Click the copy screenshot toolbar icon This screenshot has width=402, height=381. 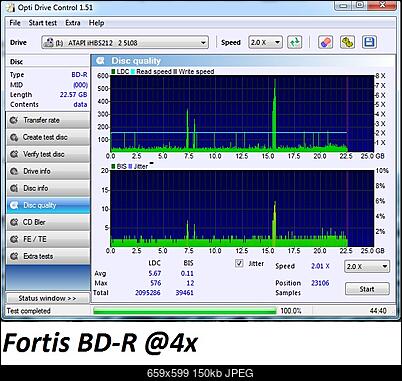coord(347,42)
